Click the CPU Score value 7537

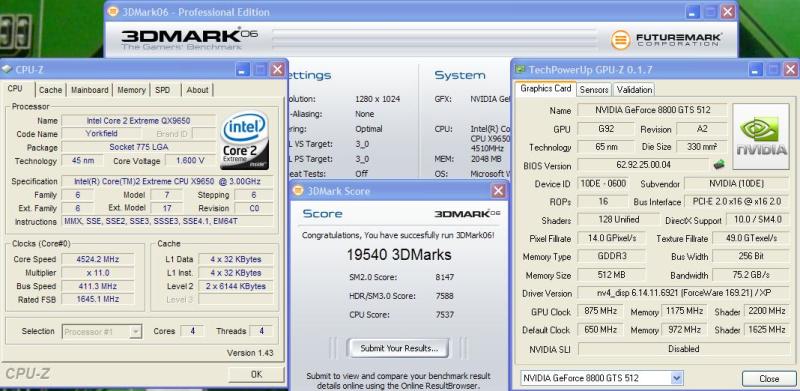coord(445,314)
